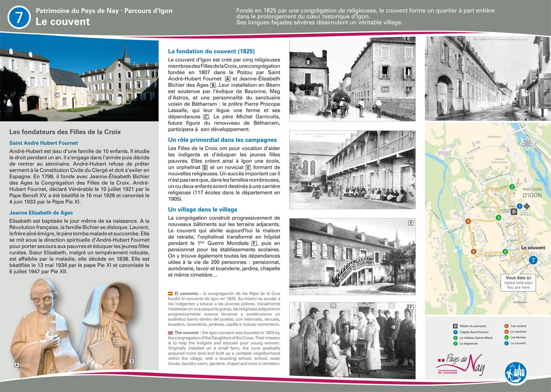Viewport: 551px width, 392px height.
Task: Click the number 7 badge in the header
Action: pyautogui.click(x=19, y=17)
